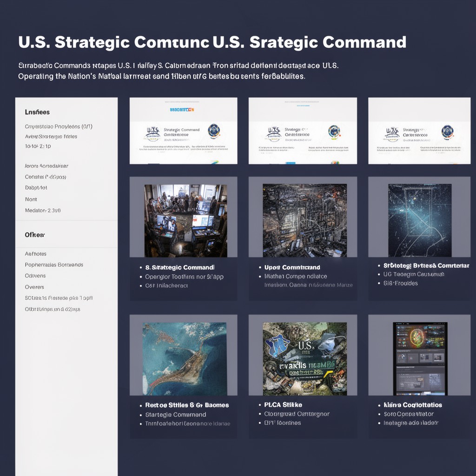476x476 pixels.
Task: Click 'Operating the Nation's' subtitle line
Action: coord(161,76)
